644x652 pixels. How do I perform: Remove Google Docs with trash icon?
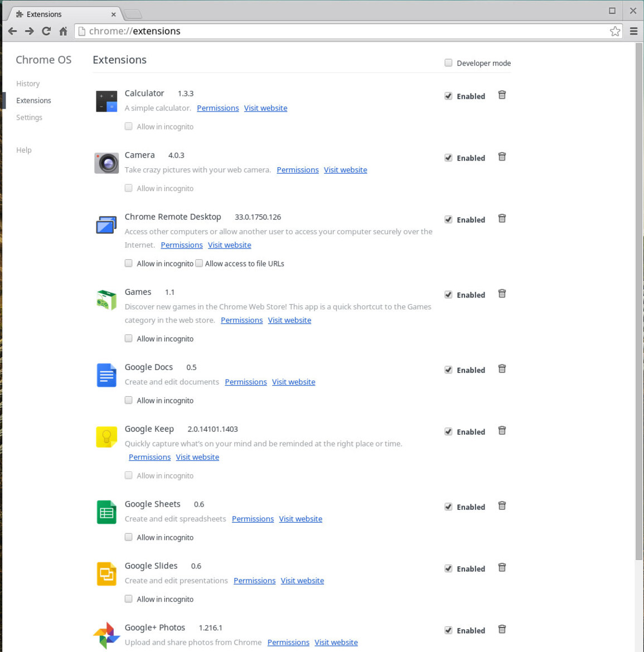[502, 369]
